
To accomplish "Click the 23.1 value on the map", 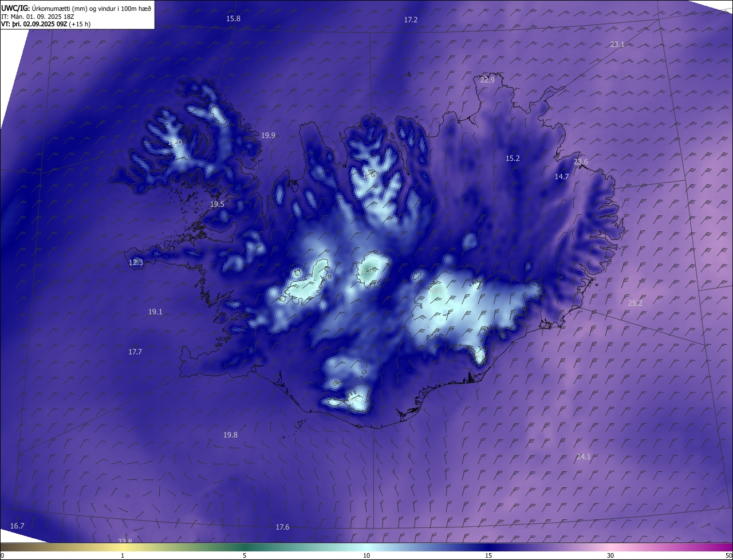I will pyautogui.click(x=617, y=44).
